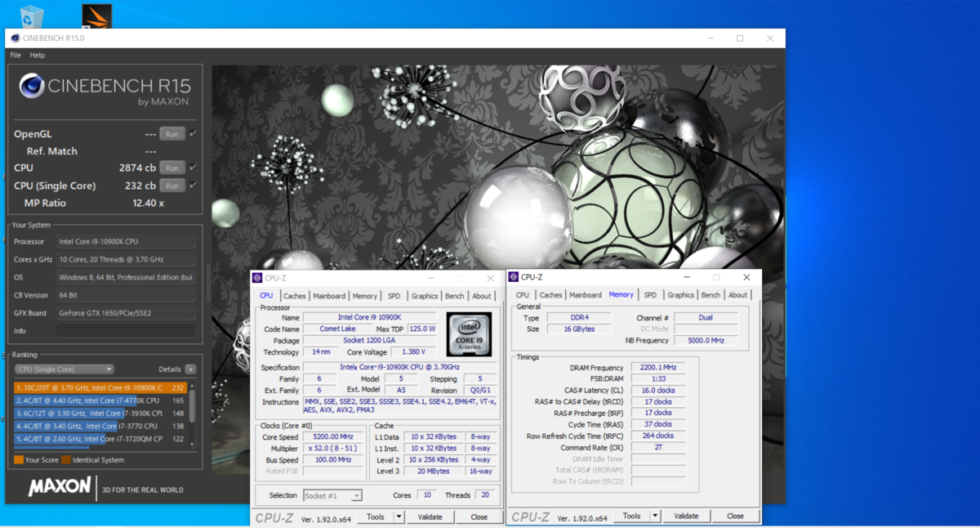980x528 pixels.
Task: Select ranking row Intel Core i7-3930K
Action: pos(100,414)
